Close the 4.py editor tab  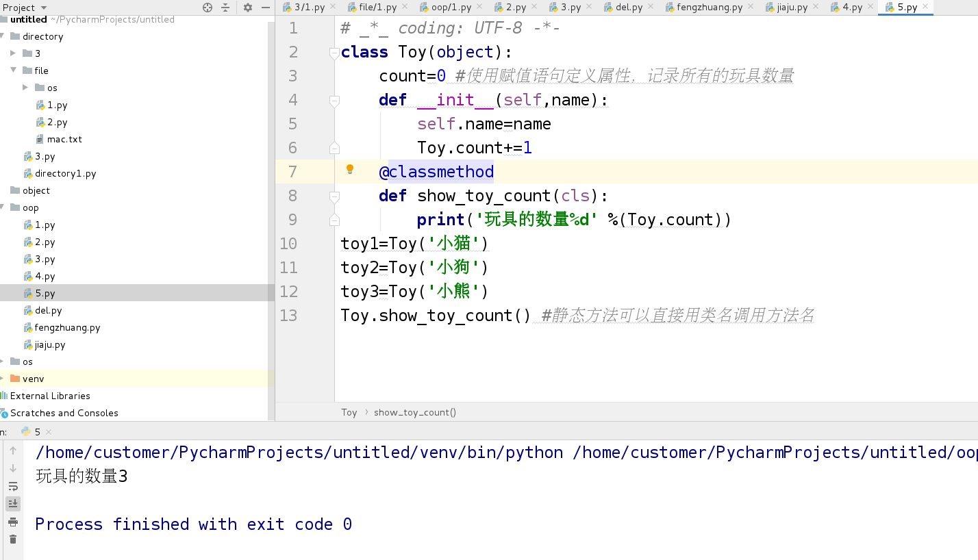[870, 7]
